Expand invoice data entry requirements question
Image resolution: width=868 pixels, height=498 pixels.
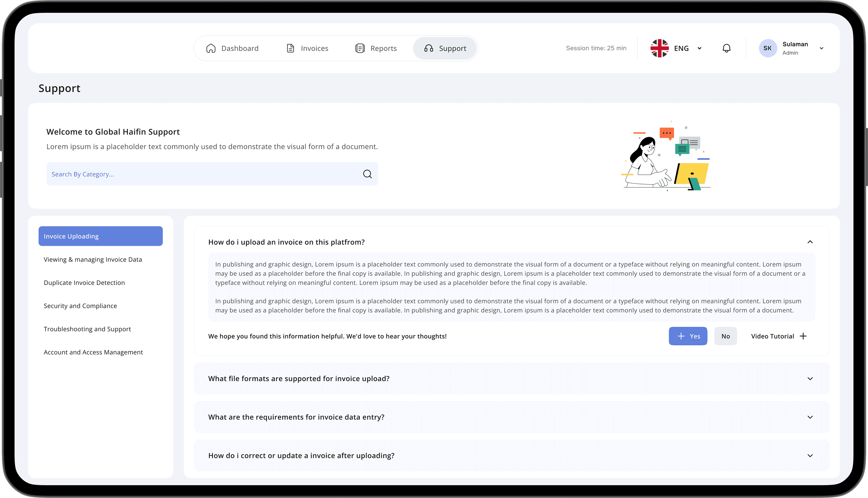810,417
